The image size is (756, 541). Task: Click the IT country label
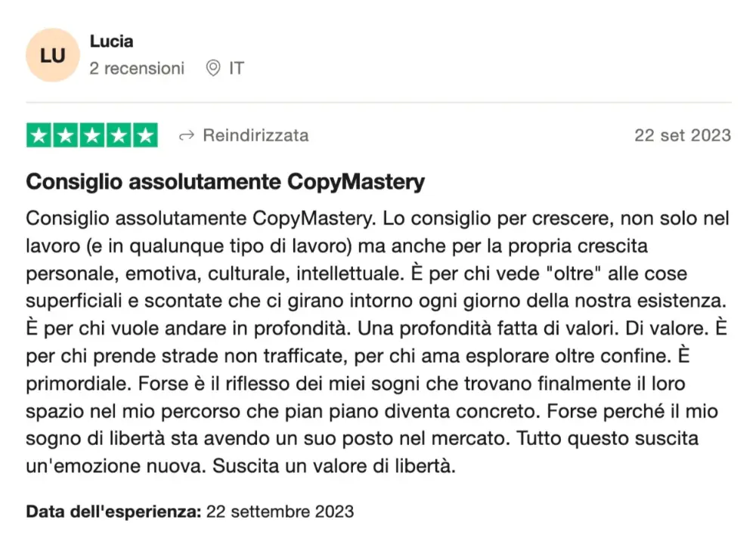(237, 69)
